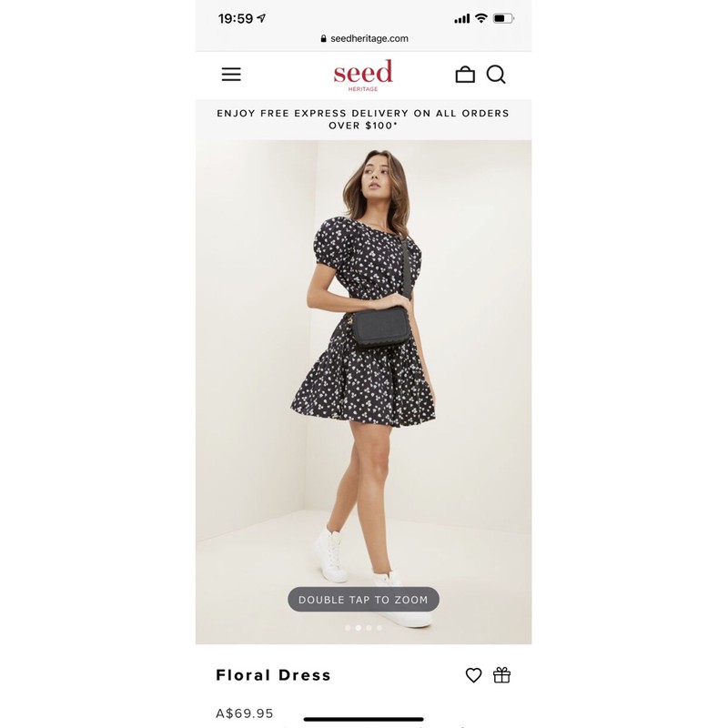Viewport: 728px width, 728px height.
Task: Select the third image carousel dot
Action: pyautogui.click(x=369, y=628)
